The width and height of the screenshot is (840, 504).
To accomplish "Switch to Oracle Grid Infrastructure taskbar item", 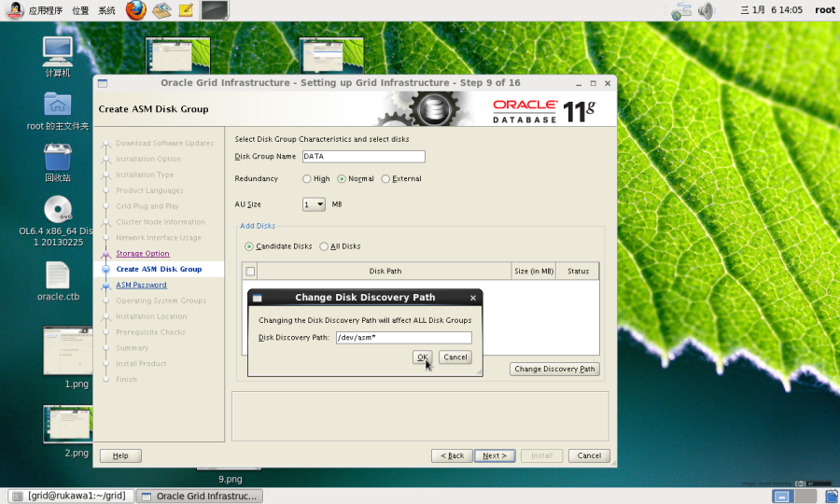I will point(200,496).
